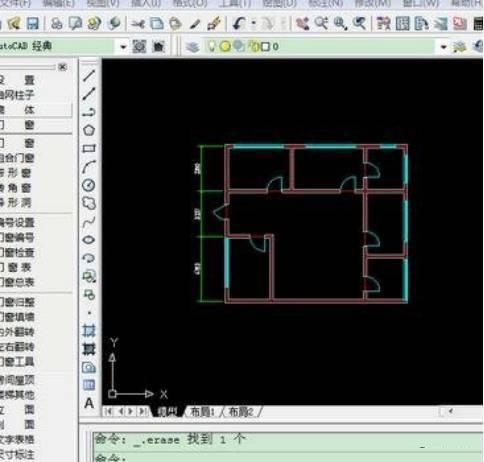Toggle layer 0 on/off light bulb

[211, 46]
